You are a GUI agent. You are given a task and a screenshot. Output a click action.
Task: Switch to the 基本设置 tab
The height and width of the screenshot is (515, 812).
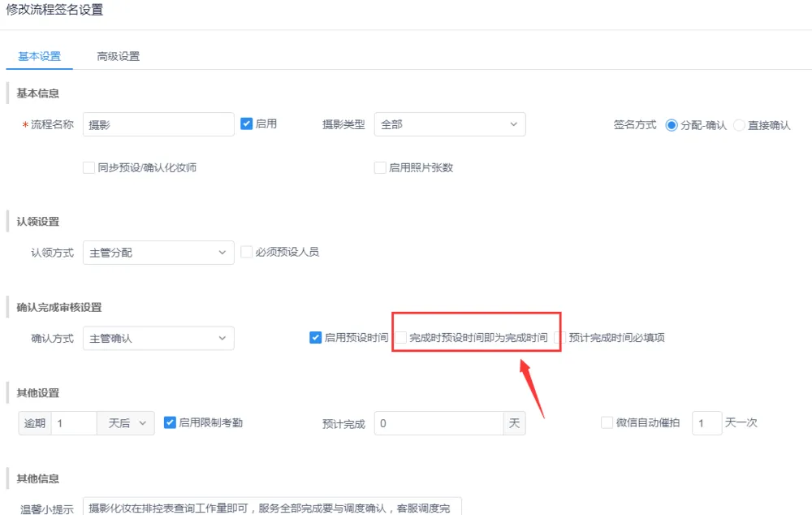click(x=39, y=56)
